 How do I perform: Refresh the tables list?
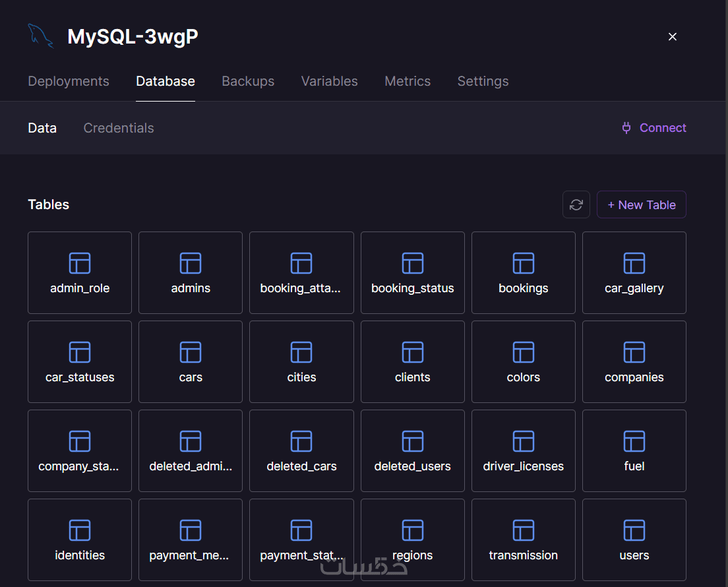[576, 205]
